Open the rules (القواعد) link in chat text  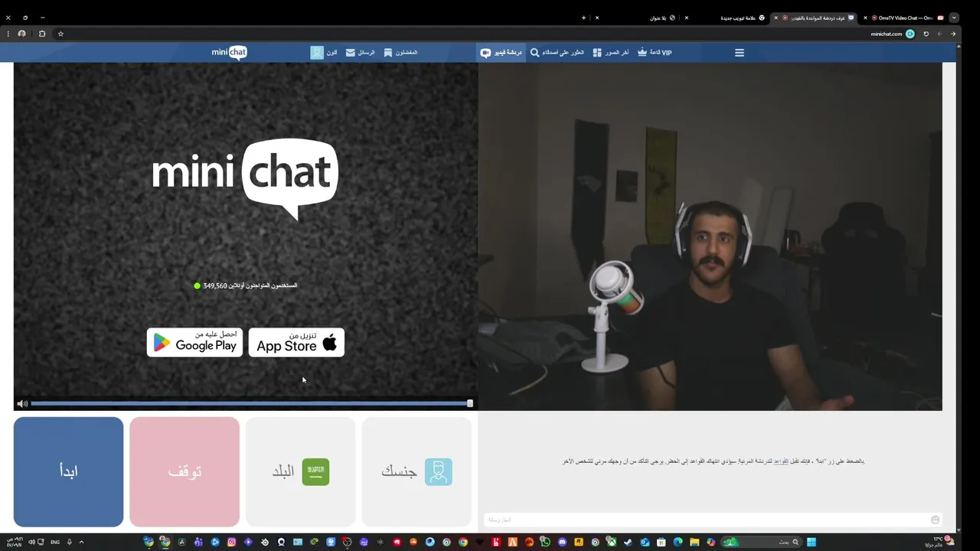[781, 461]
